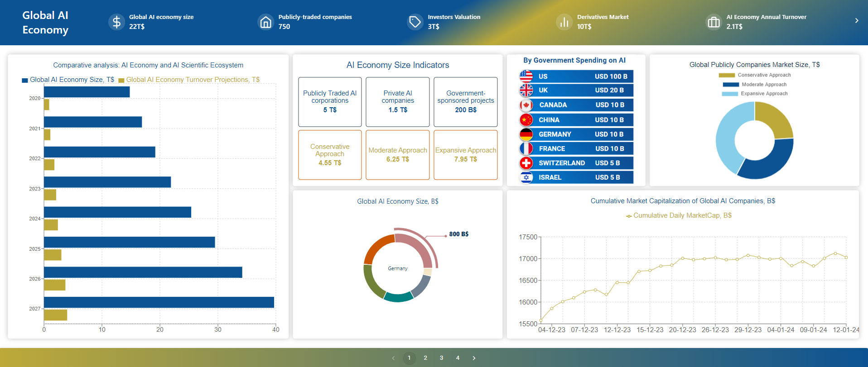The image size is (868, 367).
Task: Click the house icon for publicly-traded companies
Action: [x=266, y=22]
